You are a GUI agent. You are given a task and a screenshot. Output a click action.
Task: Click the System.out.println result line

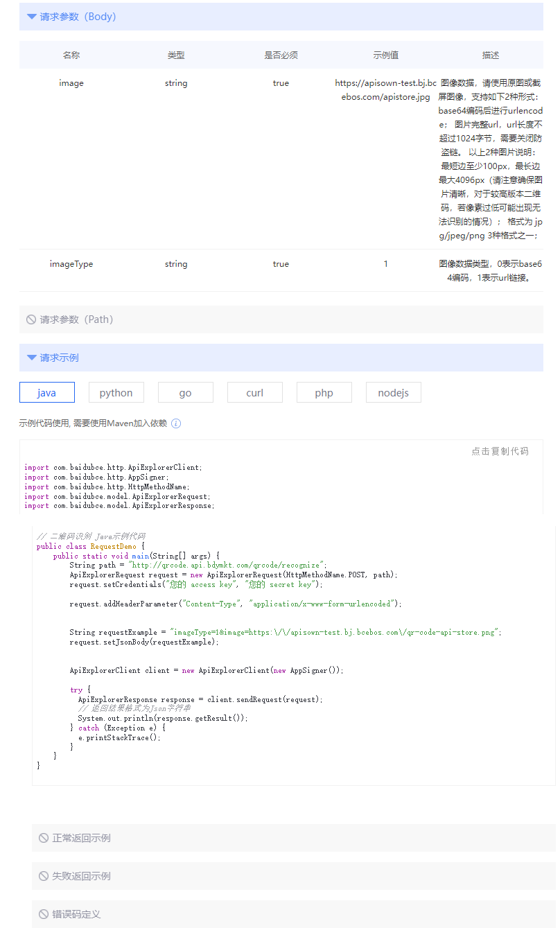(163, 719)
